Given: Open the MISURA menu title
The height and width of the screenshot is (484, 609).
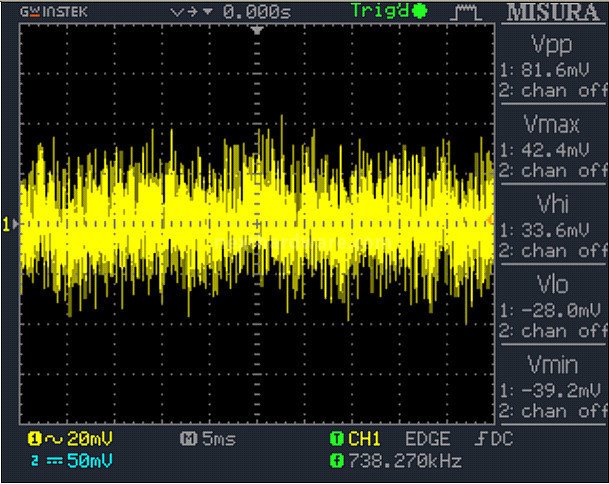Looking at the screenshot, I should [553, 12].
